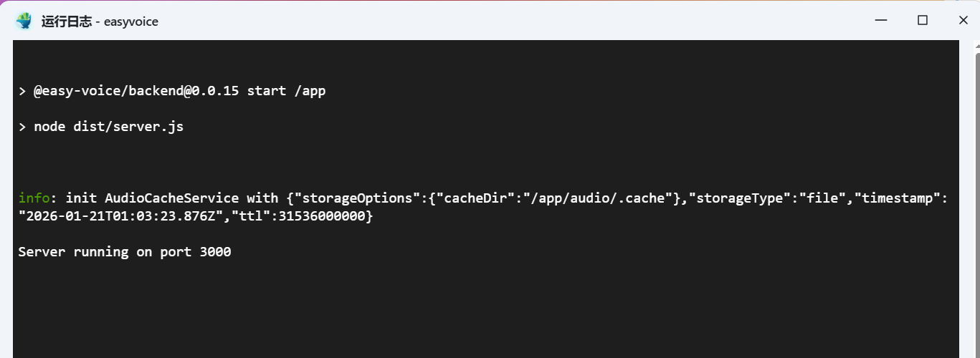
Task: Click the port number 3000
Action: [216, 252]
